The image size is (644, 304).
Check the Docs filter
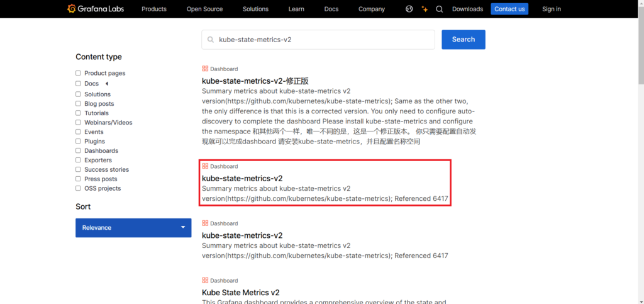coord(78,83)
